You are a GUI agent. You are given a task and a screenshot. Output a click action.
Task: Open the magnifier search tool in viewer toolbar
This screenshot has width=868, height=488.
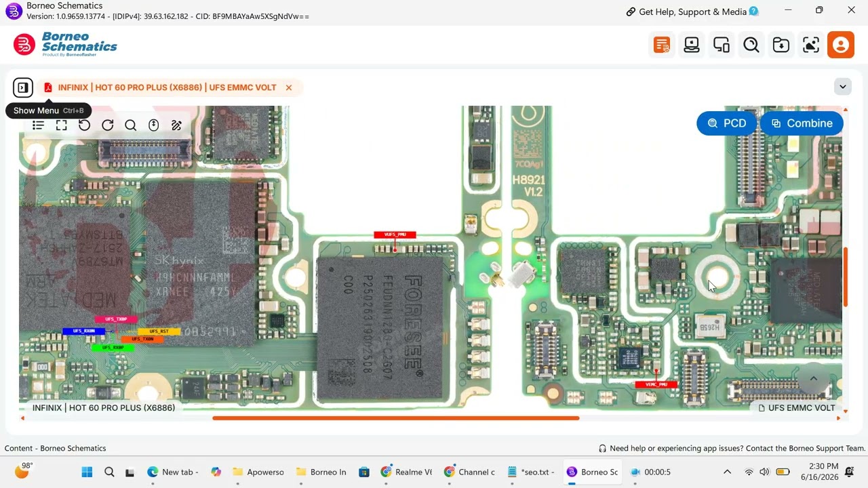pos(130,125)
